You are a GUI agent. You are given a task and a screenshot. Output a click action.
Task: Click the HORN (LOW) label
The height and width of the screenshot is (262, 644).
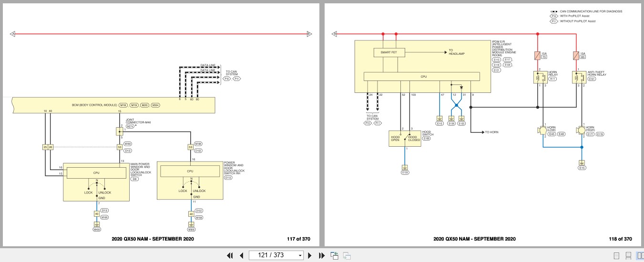click(552, 129)
